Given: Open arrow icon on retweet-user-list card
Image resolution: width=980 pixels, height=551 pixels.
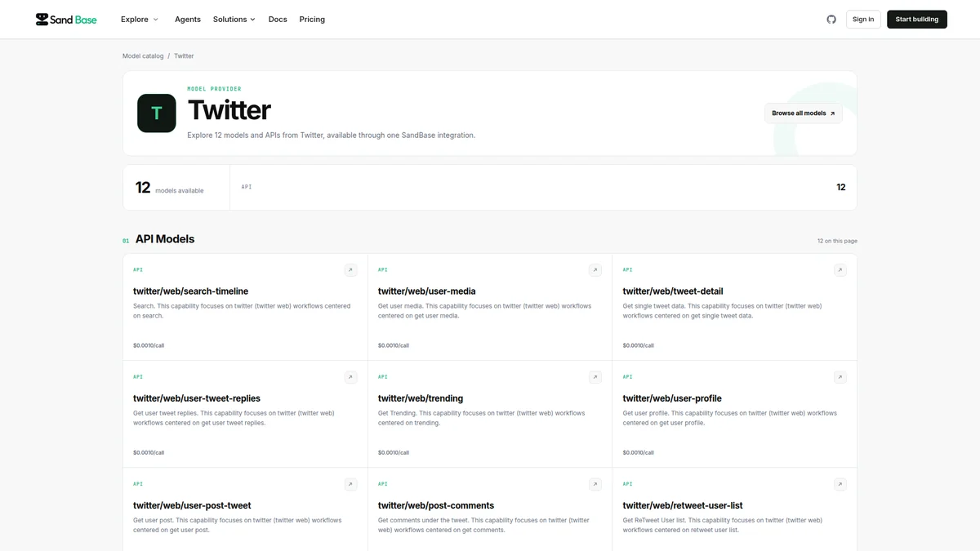Looking at the screenshot, I should point(840,484).
